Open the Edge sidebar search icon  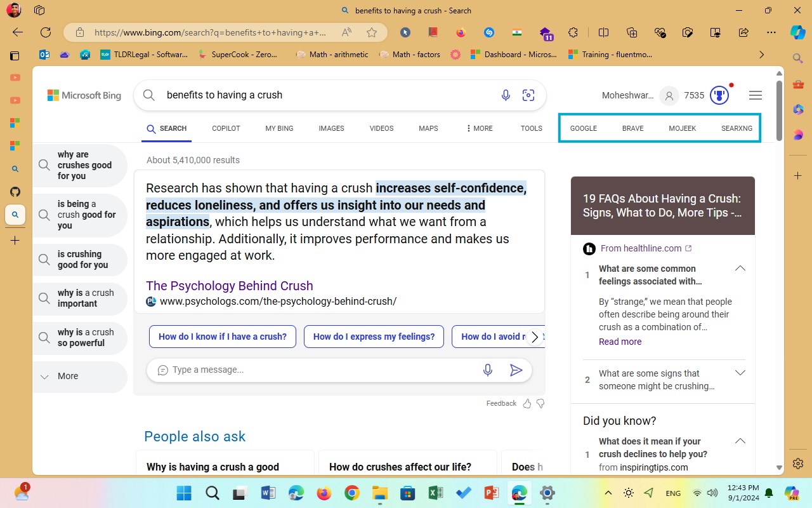point(798,58)
